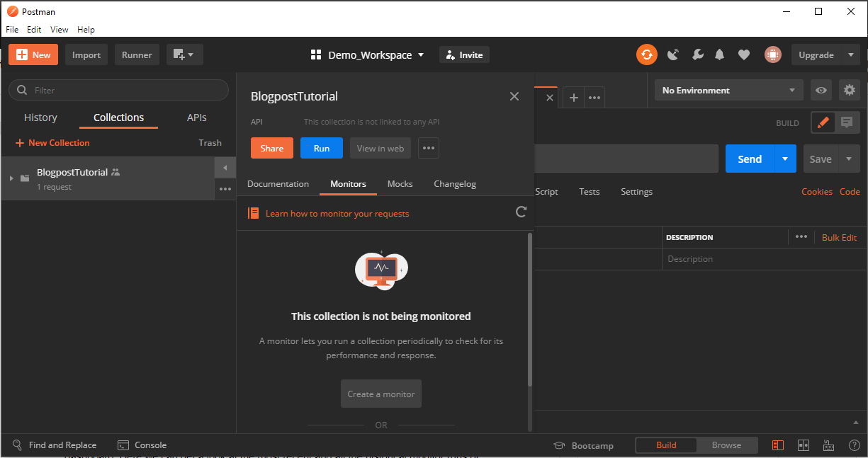
Task: Open Help via the question mark icon
Action: pyautogui.click(x=855, y=445)
